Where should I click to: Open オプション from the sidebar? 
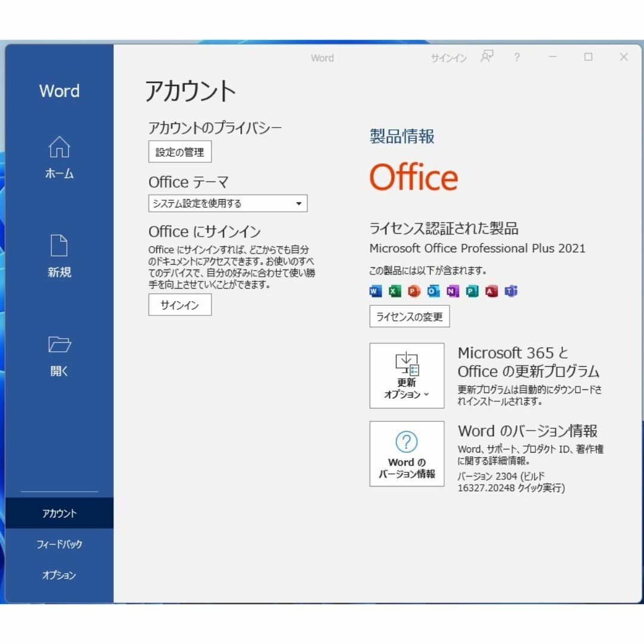click(58, 575)
